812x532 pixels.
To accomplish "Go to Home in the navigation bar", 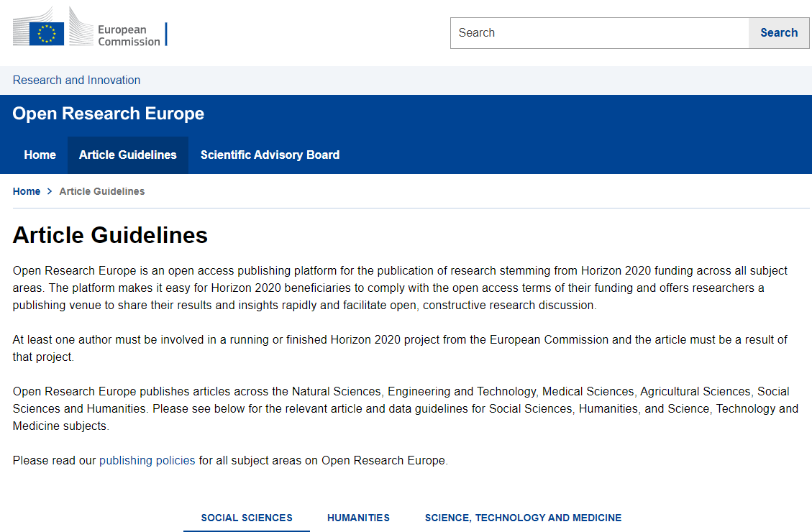I will (x=40, y=155).
